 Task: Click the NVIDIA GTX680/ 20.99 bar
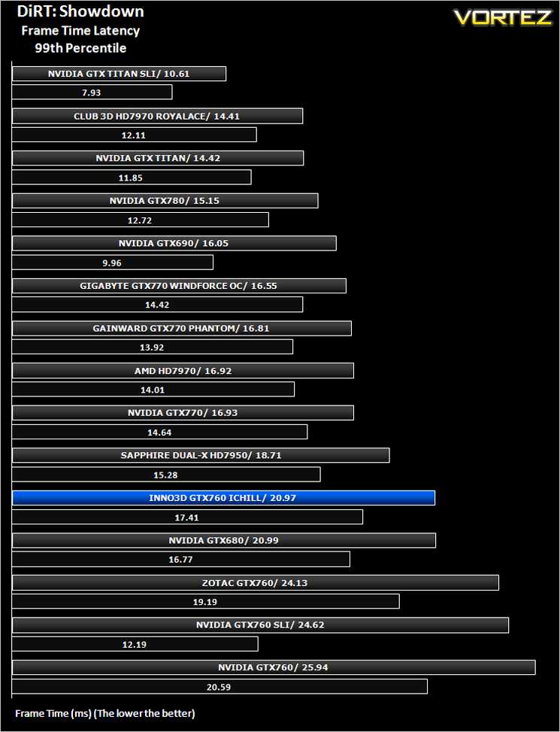point(224,541)
